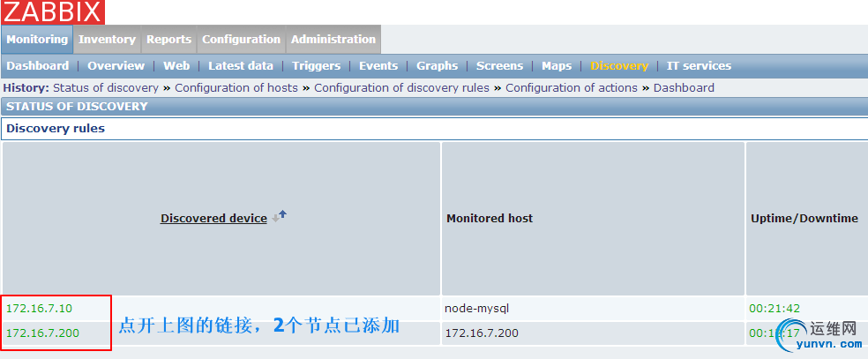Open the Graphs submenu item
Screen dimensions: 868x359
(438, 66)
